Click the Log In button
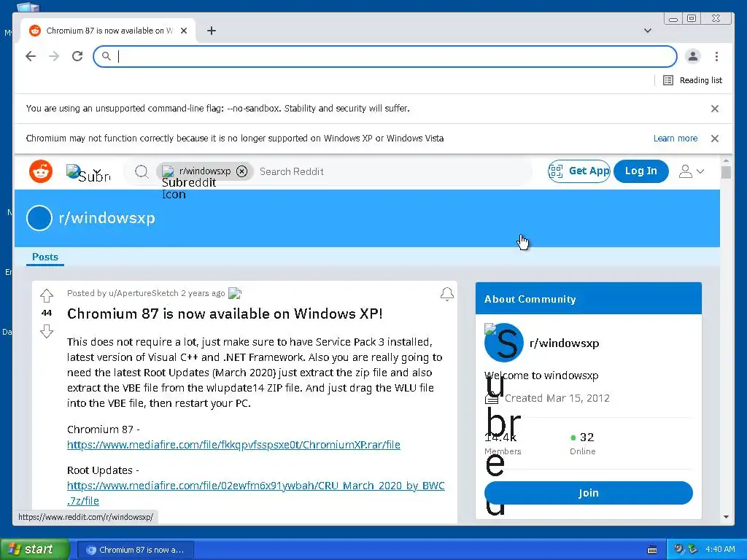This screenshot has height=560, width=747. pyautogui.click(x=640, y=171)
